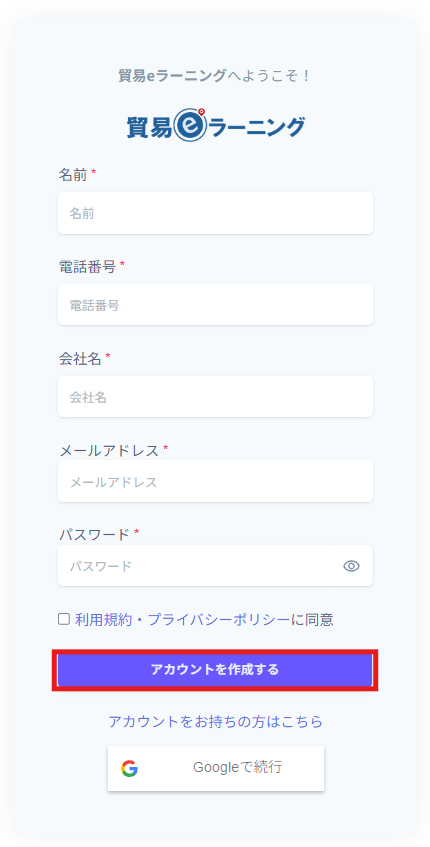Select the 電話番号 text box
Image resolution: width=430 pixels, height=847 pixels.
pos(215,305)
